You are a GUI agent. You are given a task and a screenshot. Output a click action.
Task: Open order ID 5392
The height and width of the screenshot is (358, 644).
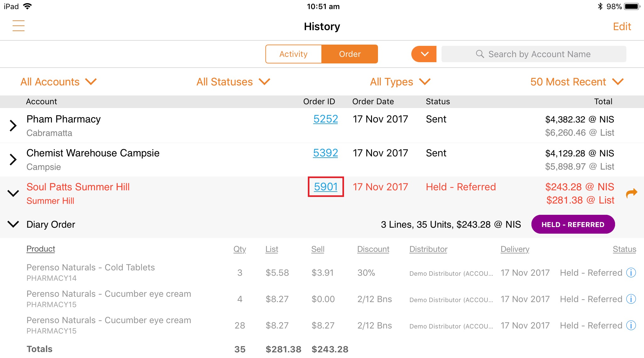(325, 153)
